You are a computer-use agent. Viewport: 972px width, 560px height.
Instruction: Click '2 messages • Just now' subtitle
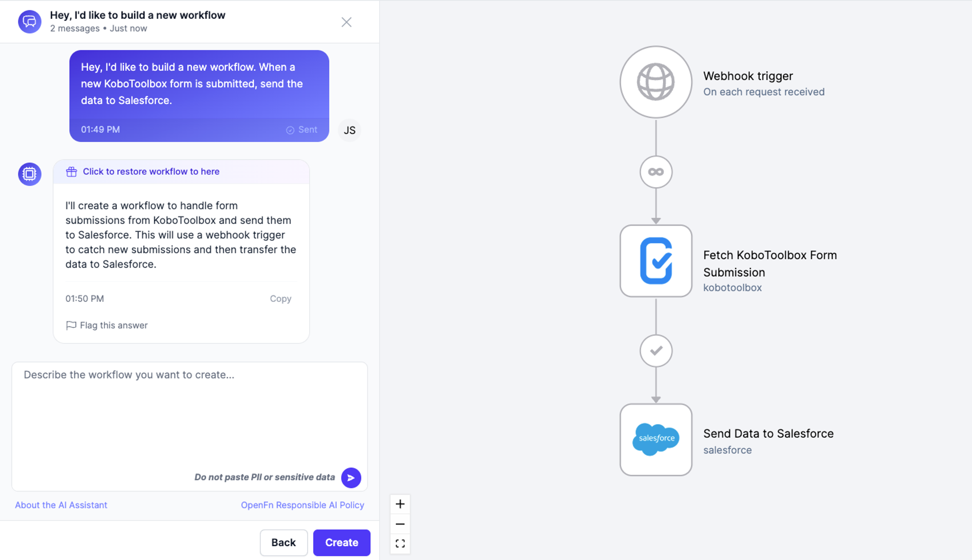98,28
